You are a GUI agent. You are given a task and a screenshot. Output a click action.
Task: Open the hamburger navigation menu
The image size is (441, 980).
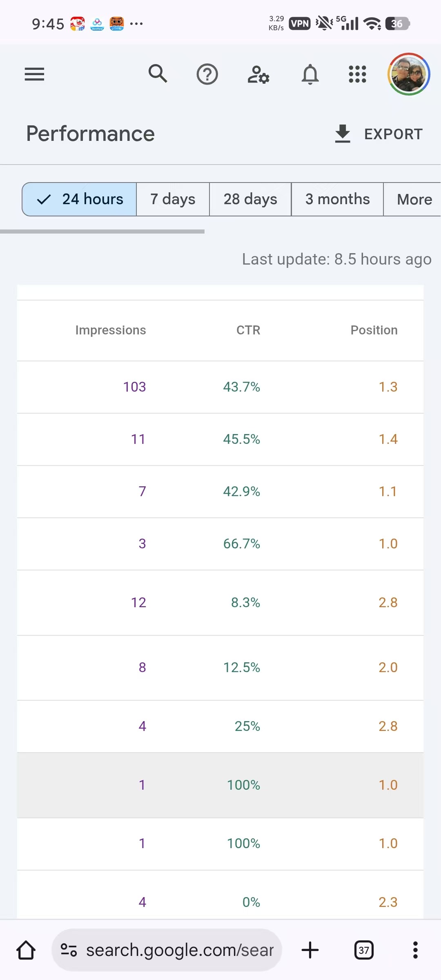[34, 74]
